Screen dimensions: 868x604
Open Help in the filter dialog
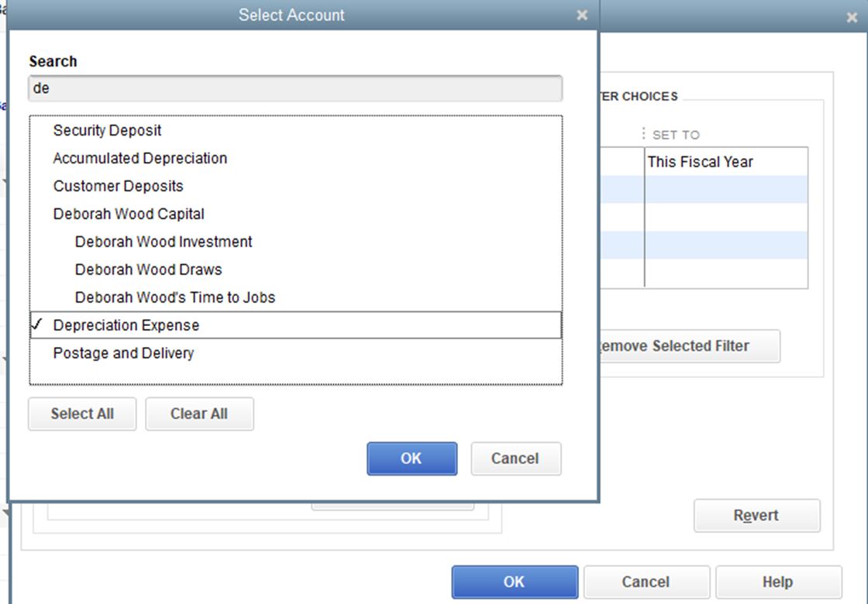(777, 582)
